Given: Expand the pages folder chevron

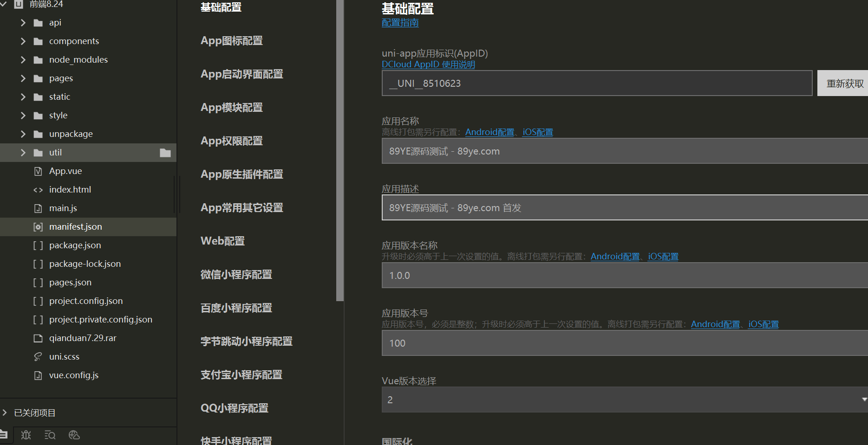Looking at the screenshot, I should point(23,78).
